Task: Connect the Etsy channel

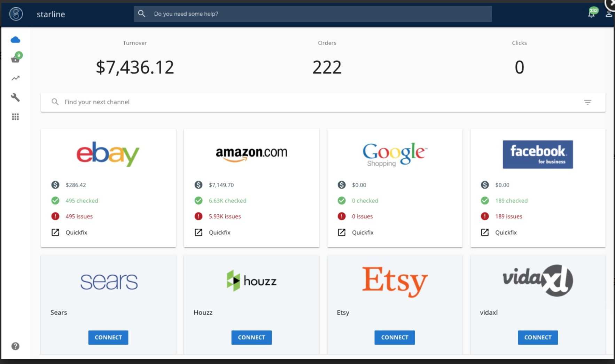Action: [395, 338]
